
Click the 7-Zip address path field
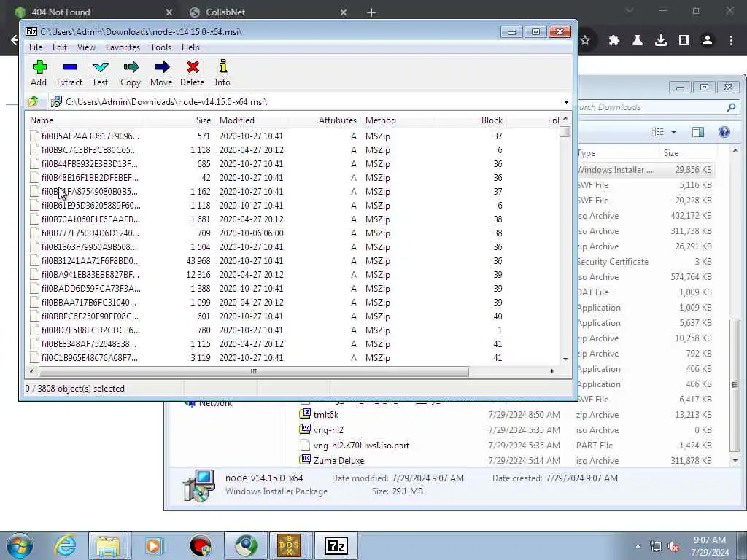point(305,102)
